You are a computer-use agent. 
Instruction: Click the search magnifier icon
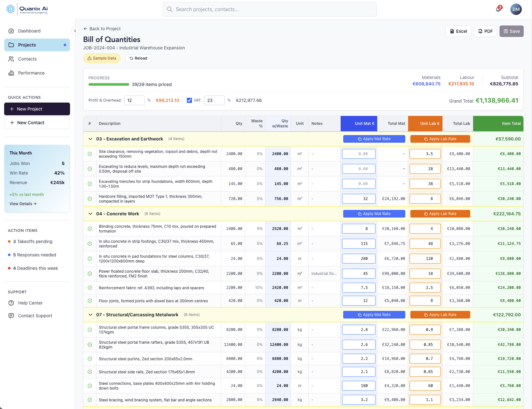[170, 9]
